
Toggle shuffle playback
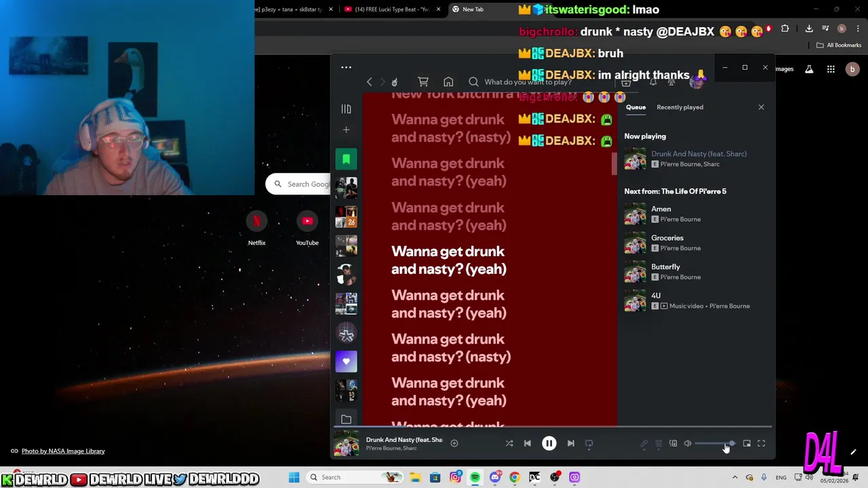click(x=509, y=443)
